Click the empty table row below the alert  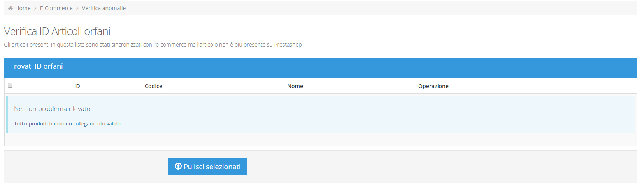coord(321,139)
